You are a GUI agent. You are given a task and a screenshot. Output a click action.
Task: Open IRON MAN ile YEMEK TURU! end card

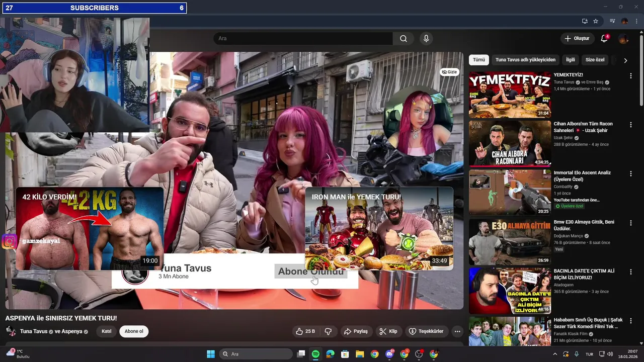[x=379, y=229]
